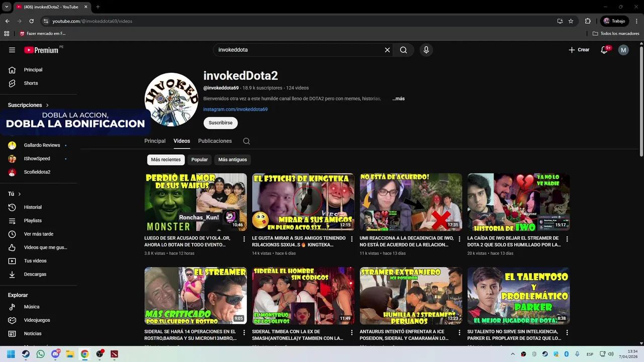Open a new browser tab
This screenshot has width=644, height=362.
98,7
